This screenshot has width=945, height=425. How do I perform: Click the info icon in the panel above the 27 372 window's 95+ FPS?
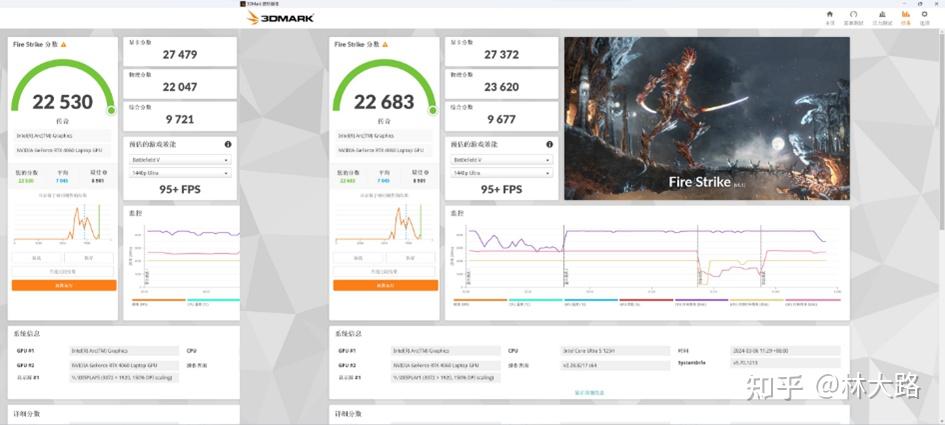pos(550,145)
